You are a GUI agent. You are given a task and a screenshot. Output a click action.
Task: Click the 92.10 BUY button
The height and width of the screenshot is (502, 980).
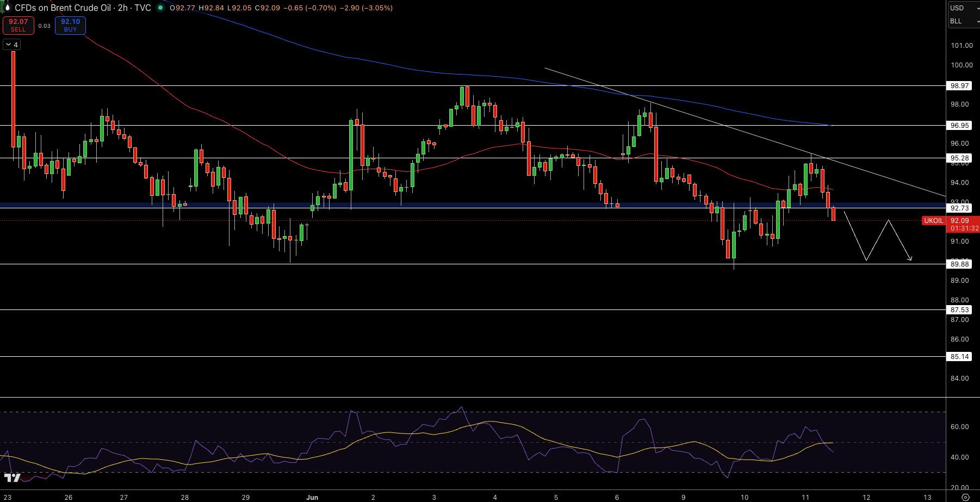pos(70,25)
